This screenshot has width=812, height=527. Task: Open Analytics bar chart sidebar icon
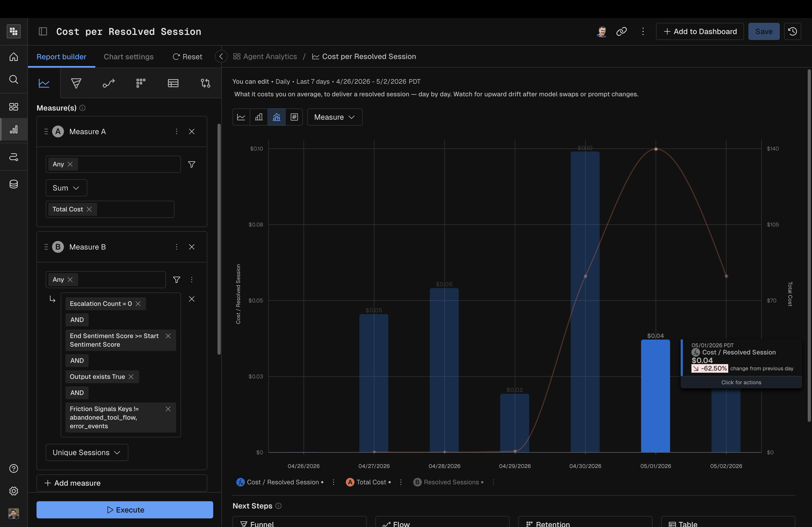click(x=14, y=130)
